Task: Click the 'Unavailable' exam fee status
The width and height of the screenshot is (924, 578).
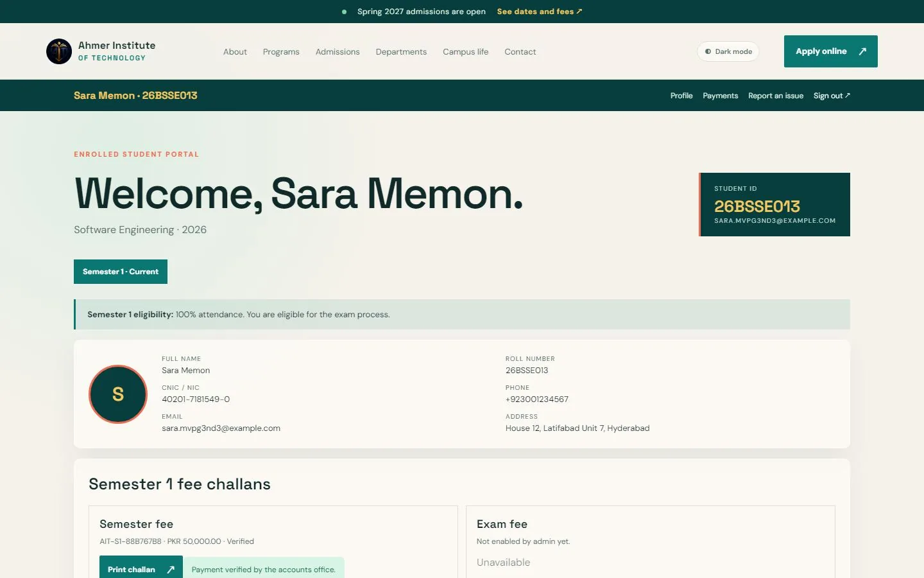Action: point(504,563)
